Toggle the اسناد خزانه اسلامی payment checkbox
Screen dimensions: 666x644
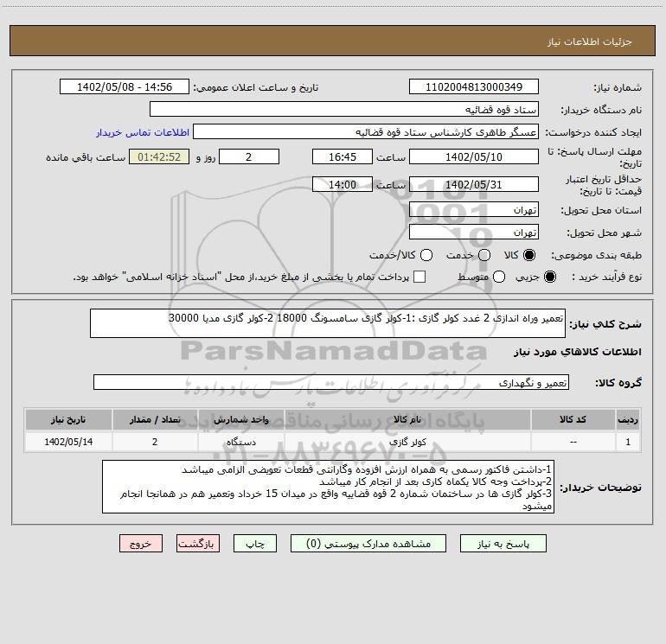click(419, 277)
